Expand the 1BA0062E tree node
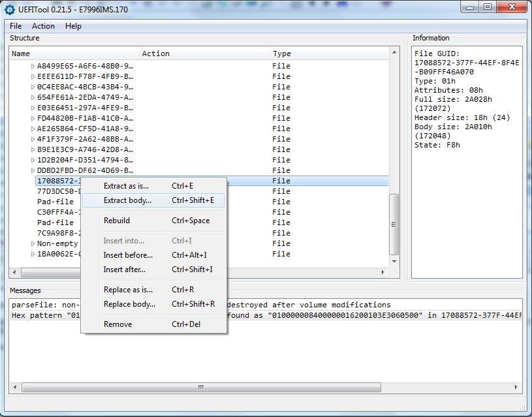532x417 pixels. click(33, 254)
